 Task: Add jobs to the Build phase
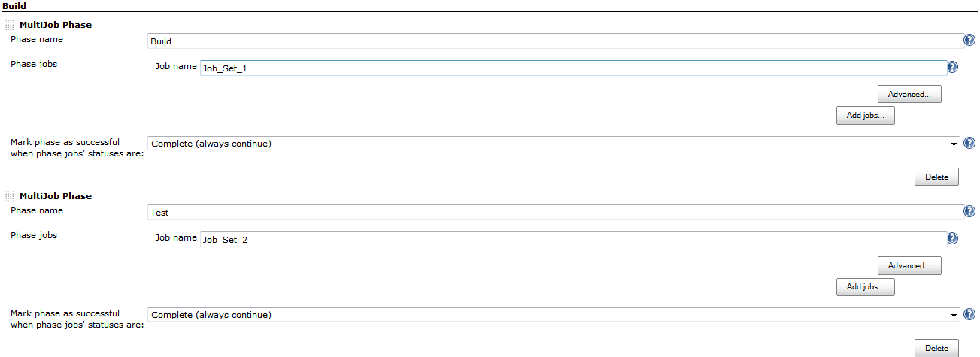tap(865, 116)
